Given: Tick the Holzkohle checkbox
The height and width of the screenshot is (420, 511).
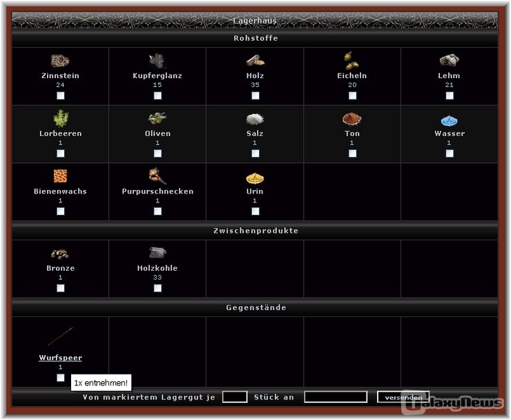Looking at the screenshot, I should click(157, 288).
